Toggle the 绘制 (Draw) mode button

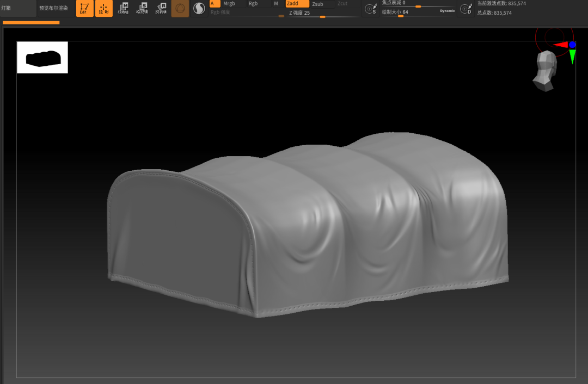point(104,8)
